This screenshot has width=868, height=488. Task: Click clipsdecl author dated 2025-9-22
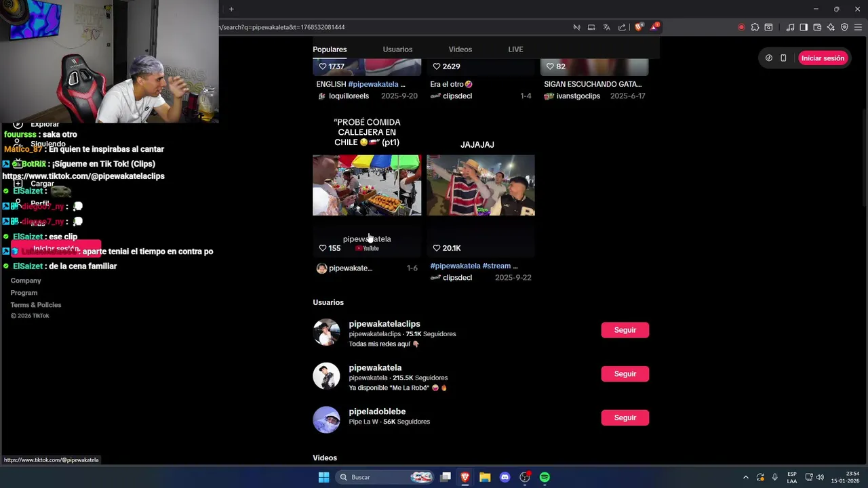[457, 278]
